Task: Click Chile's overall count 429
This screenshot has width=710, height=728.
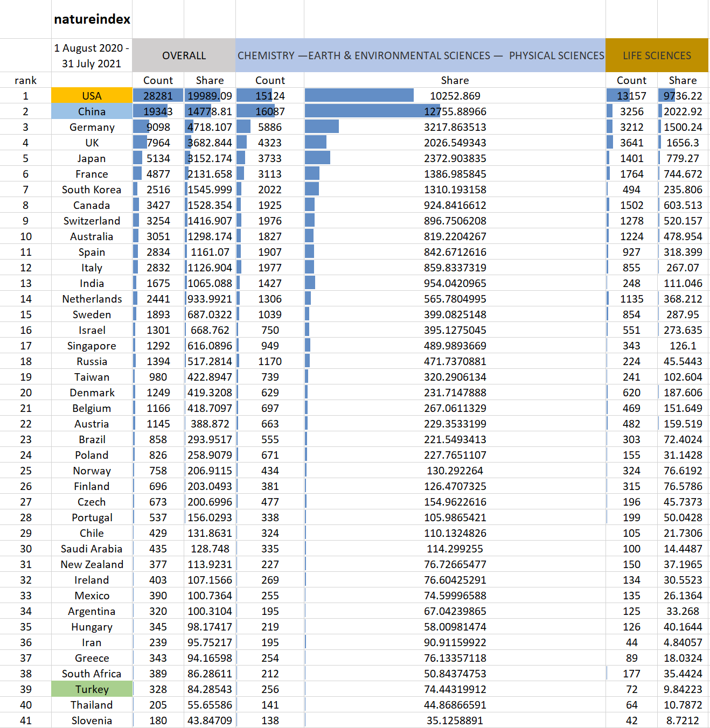Action: point(158,533)
